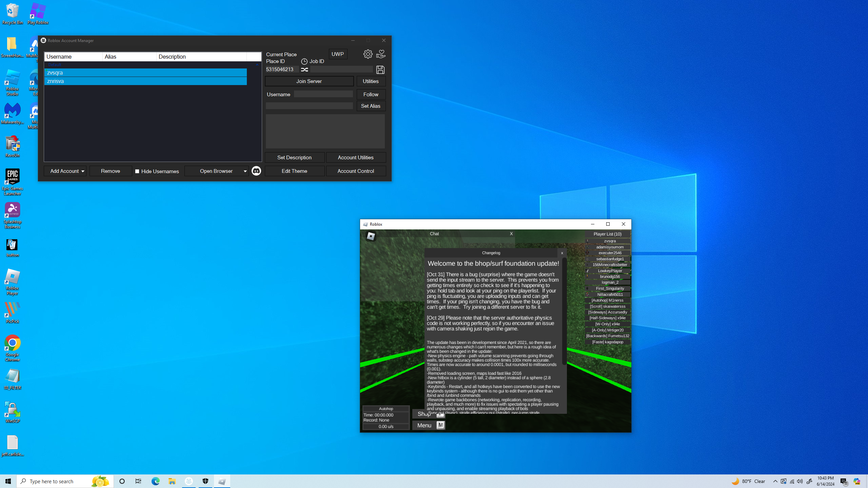Open Microsoft Edge from the taskbar
868x488 pixels.
(155, 481)
